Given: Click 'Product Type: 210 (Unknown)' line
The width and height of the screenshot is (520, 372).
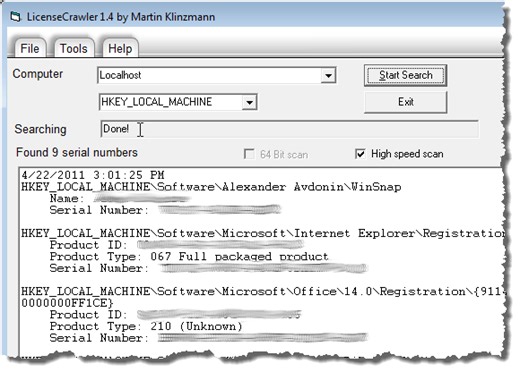Looking at the screenshot, I should click(x=146, y=326).
